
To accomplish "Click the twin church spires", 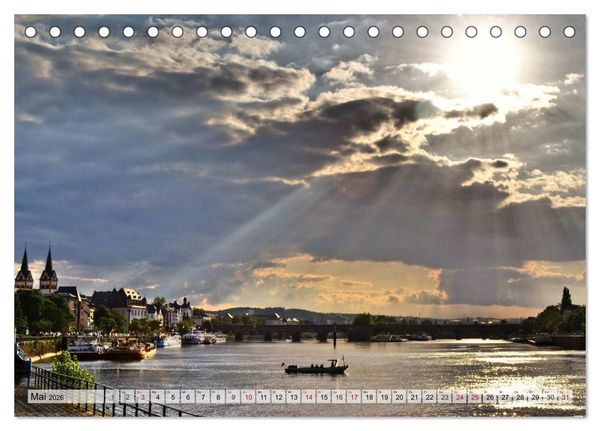I will coord(36,268).
